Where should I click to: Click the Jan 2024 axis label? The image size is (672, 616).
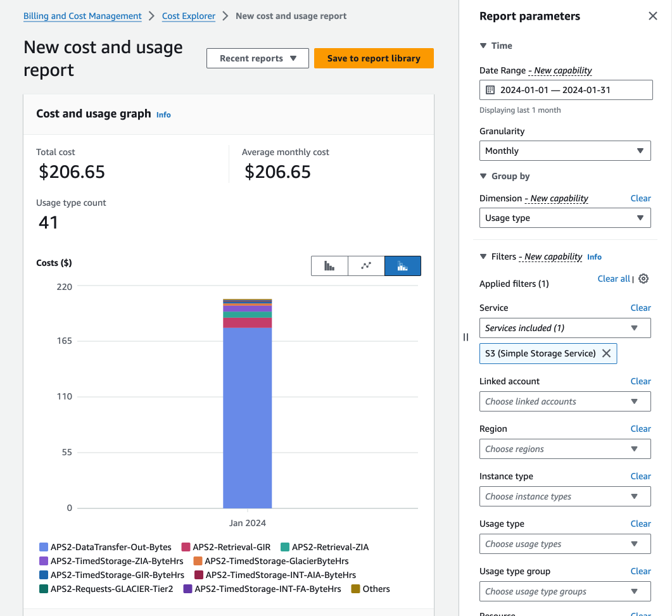[247, 523]
